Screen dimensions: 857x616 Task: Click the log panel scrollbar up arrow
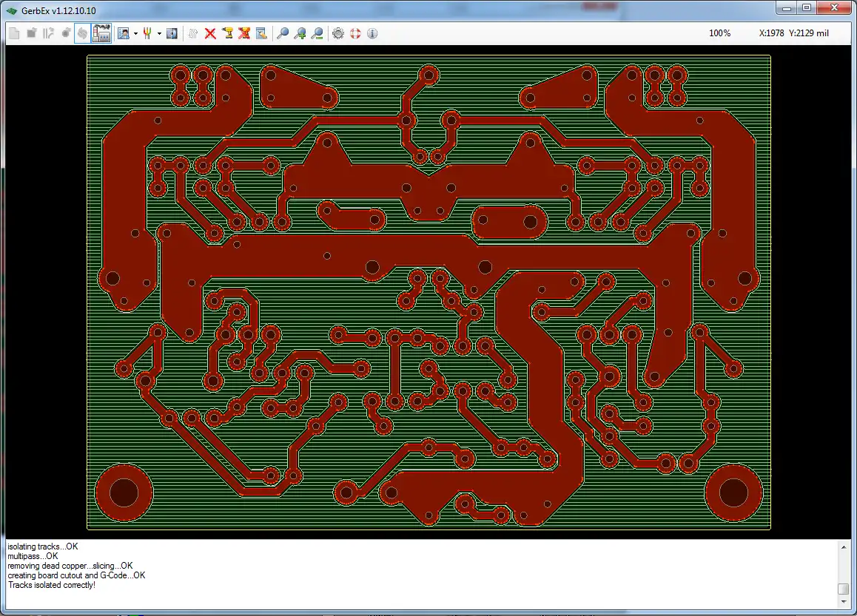click(x=844, y=546)
